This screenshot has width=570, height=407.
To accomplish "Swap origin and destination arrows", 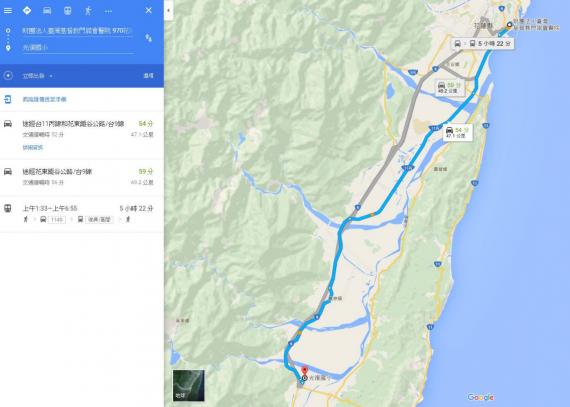I will click(148, 38).
